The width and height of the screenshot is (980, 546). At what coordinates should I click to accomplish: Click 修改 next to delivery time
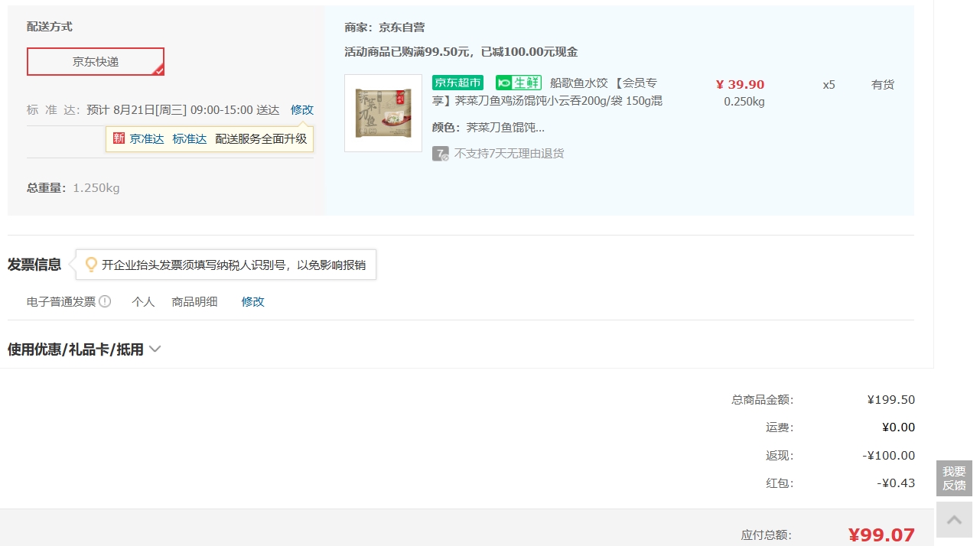[302, 110]
